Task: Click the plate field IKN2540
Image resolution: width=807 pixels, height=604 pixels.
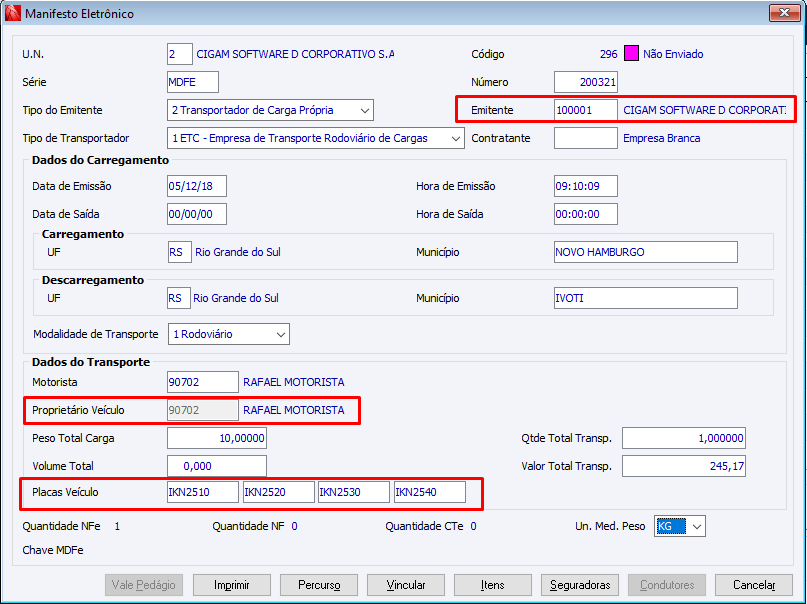Action: [430, 492]
